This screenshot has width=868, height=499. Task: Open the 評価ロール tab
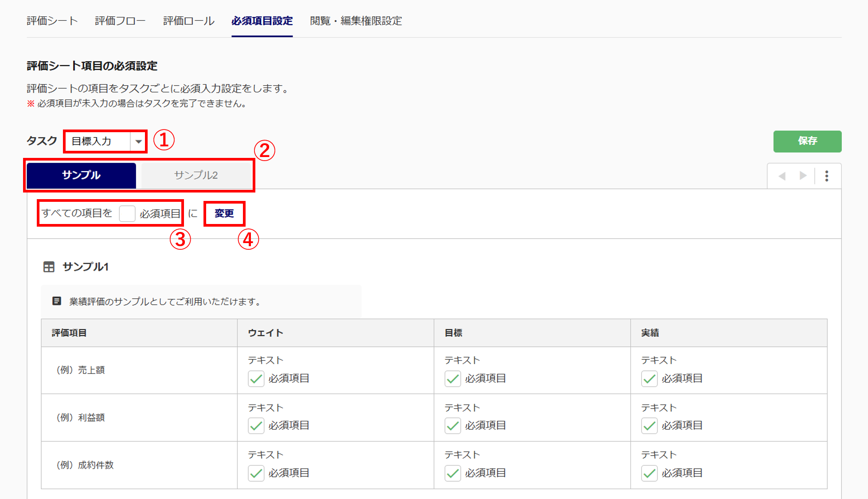tap(189, 21)
